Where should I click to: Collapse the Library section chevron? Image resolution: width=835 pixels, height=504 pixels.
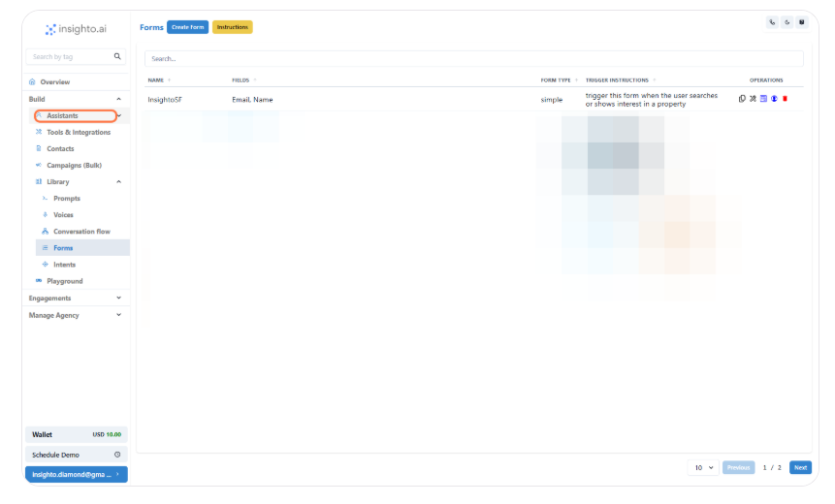click(118, 181)
